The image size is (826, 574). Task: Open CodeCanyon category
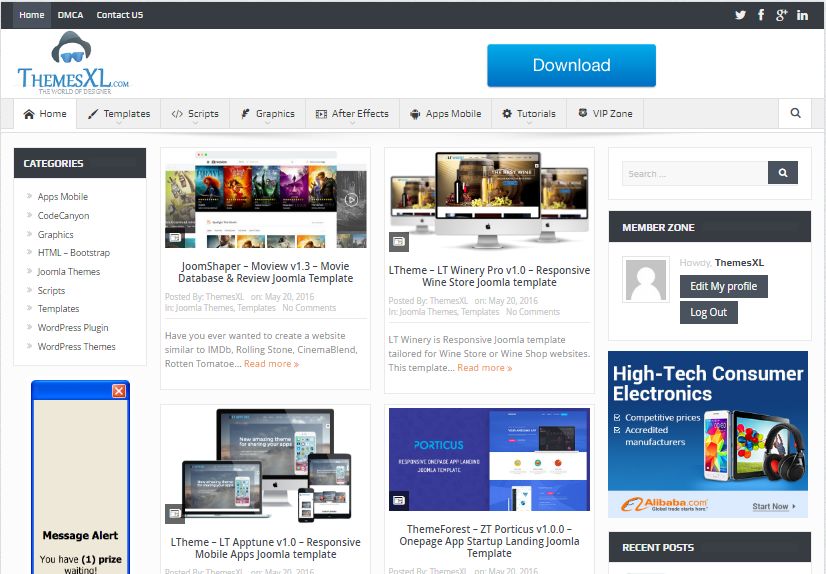click(63, 215)
